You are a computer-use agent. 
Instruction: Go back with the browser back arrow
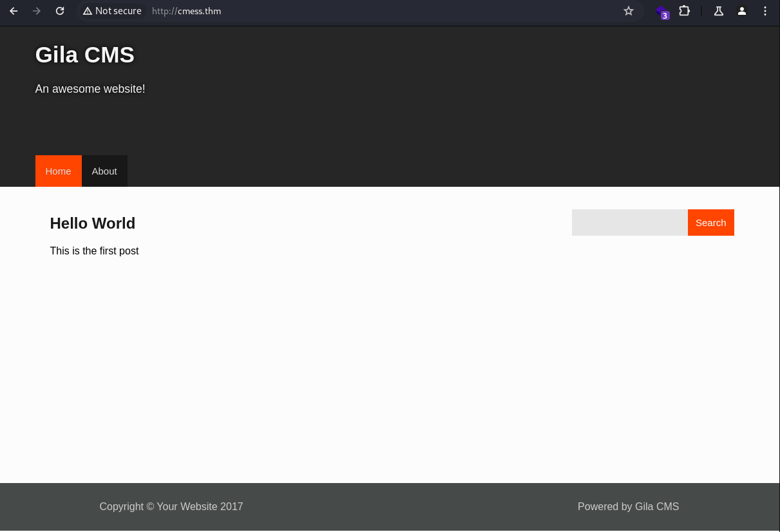pos(14,11)
